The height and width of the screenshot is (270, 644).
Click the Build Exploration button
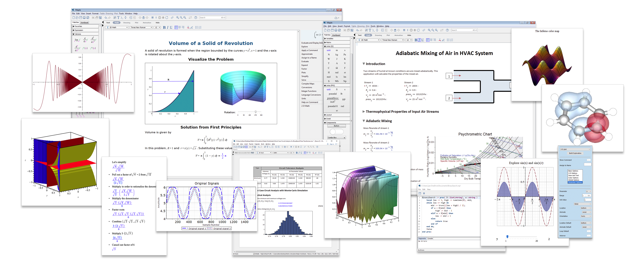point(575,153)
